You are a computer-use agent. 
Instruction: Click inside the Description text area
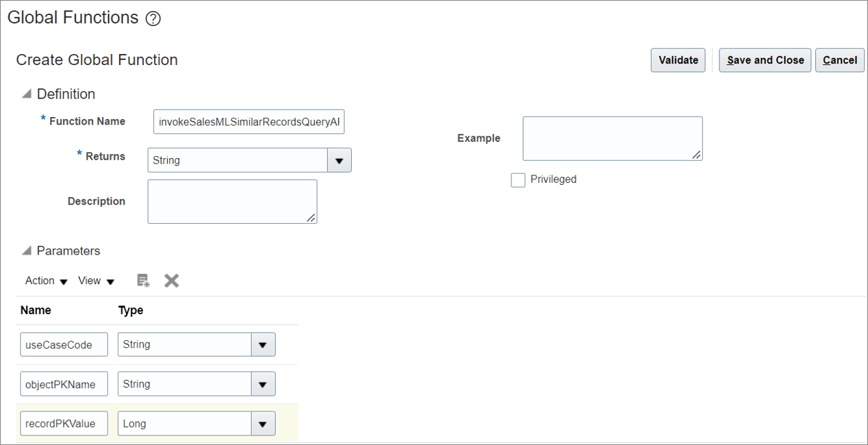[231, 201]
